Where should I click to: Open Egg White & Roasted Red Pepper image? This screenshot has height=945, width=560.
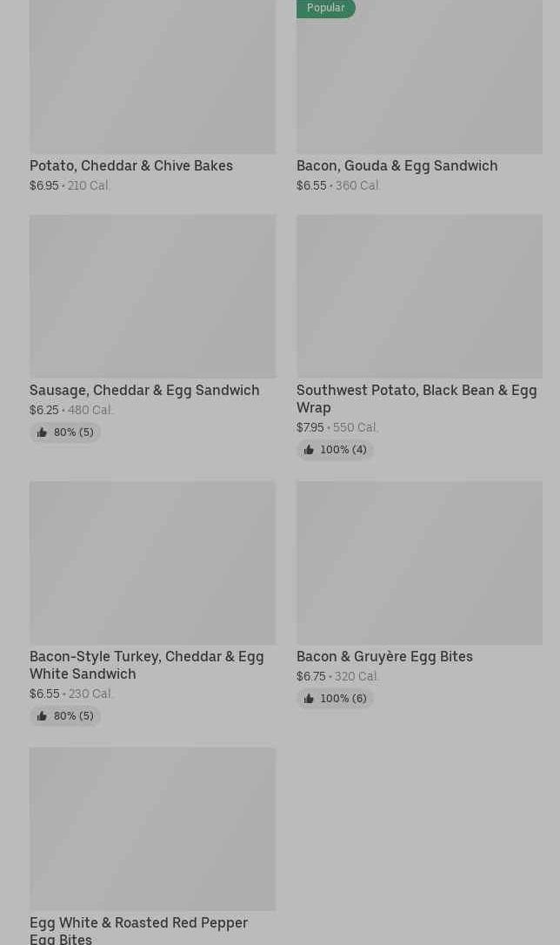tap(152, 828)
